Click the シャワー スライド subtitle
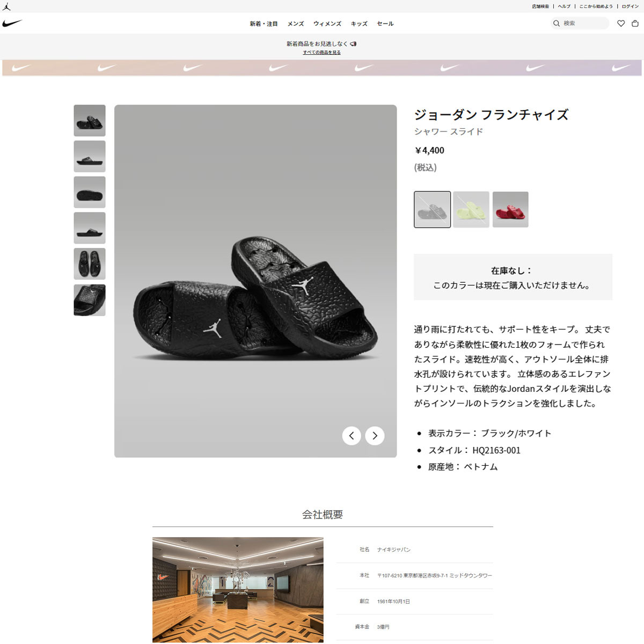644x644 pixels. tap(449, 131)
